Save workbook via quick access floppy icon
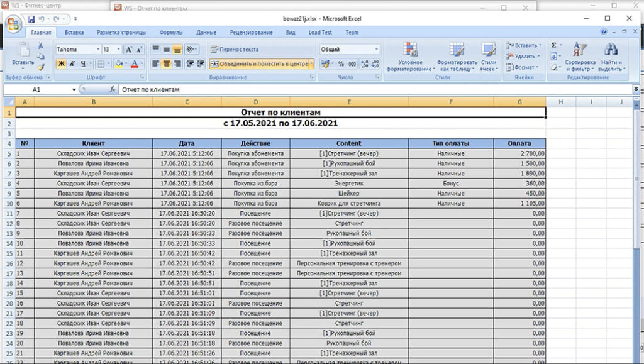The width and height of the screenshot is (644, 364). [x=31, y=19]
